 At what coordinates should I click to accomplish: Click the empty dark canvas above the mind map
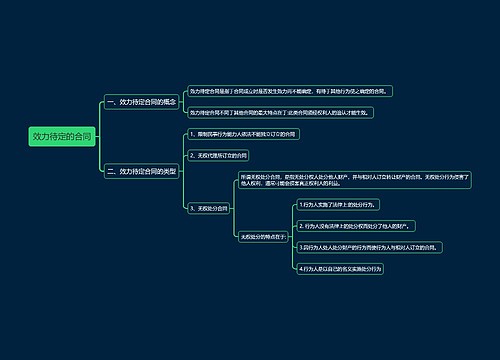click(250, 40)
